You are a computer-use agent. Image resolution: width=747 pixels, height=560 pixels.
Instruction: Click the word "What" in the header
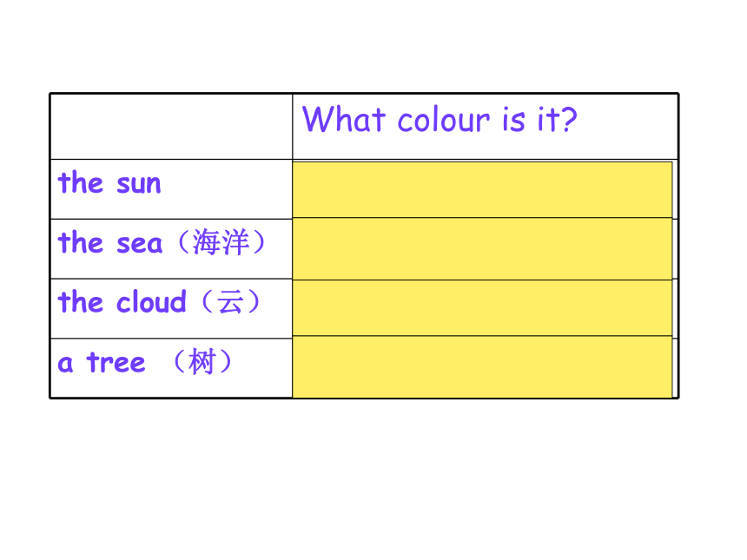coord(344,119)
